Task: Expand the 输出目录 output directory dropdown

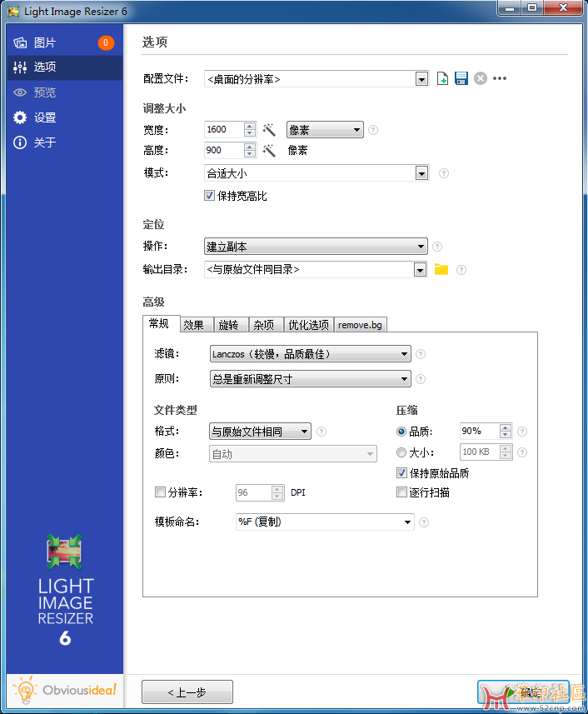Action: click(420, 270)
